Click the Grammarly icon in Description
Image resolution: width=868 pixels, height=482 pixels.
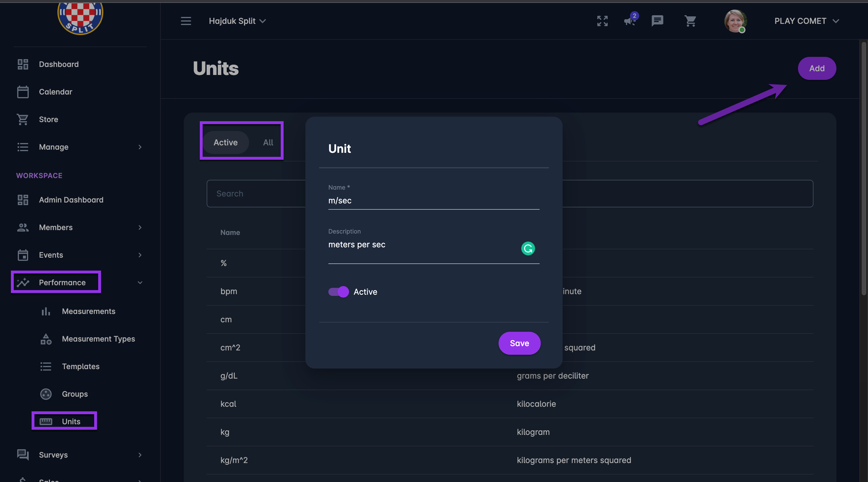(528, 248)
